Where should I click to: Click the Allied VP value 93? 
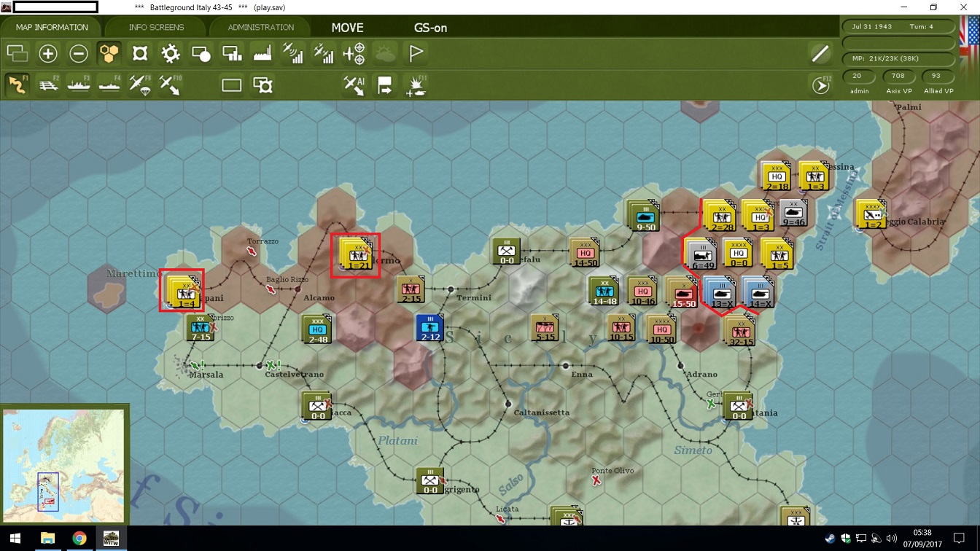[936, 76]
